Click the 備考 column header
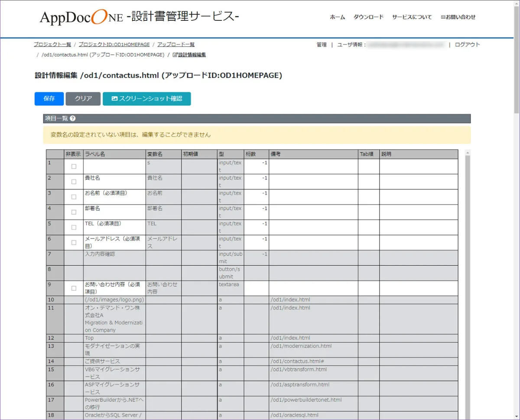The image size is (520, 420). (x=313, y=154)
